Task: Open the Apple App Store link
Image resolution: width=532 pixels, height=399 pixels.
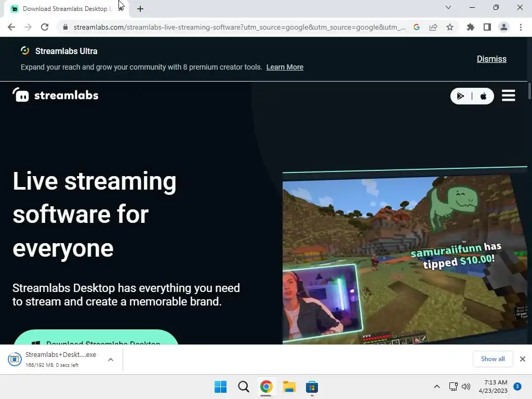Action: (x=484, y=96)
